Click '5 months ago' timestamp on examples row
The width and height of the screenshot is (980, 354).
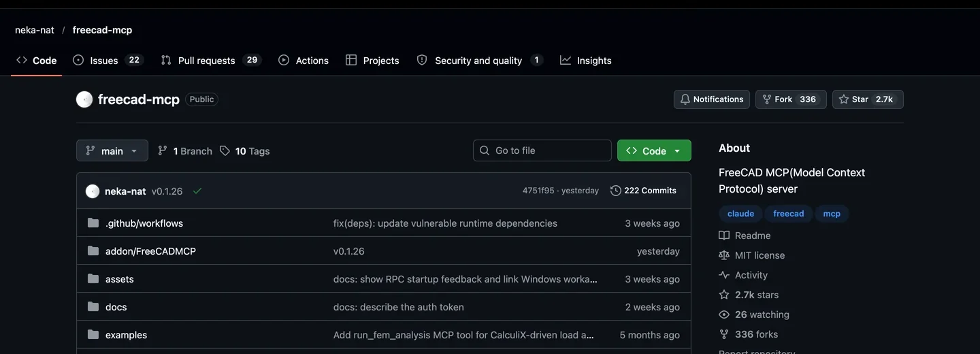coord(650,335)
